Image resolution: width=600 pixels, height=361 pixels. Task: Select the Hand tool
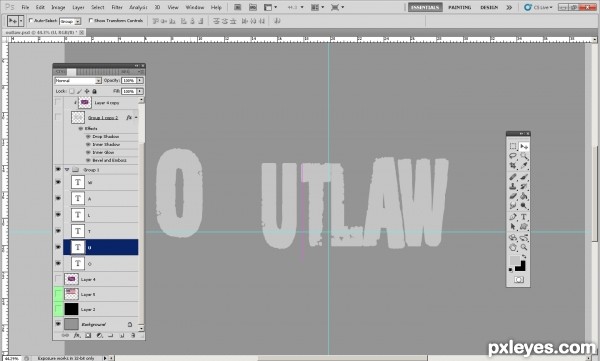pyautogui.click(x=513, y=247)
